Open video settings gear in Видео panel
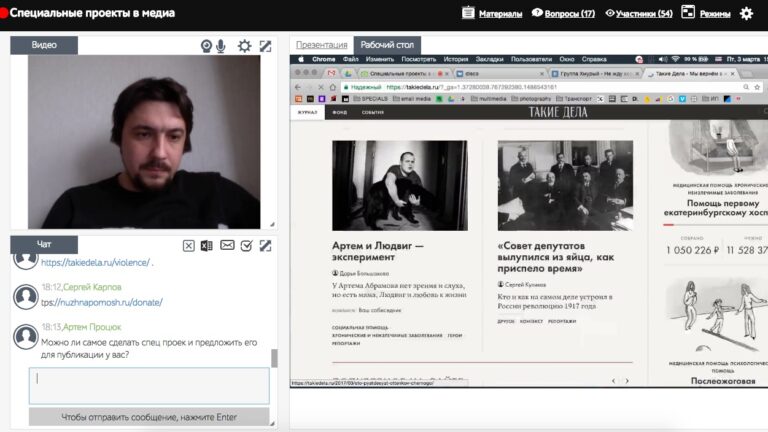This screenshot has width=768, height=432. pyautogui.click(x=244, y=46)
